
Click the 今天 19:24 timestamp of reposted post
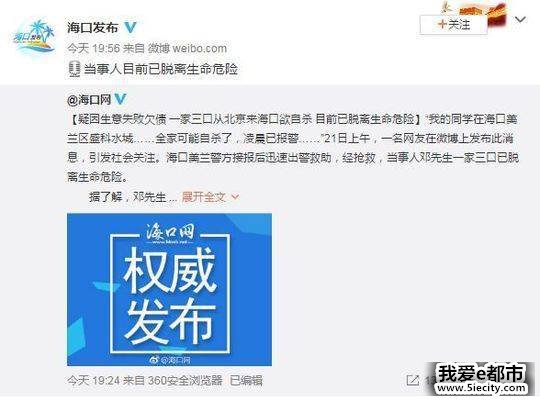click(93, 380)
